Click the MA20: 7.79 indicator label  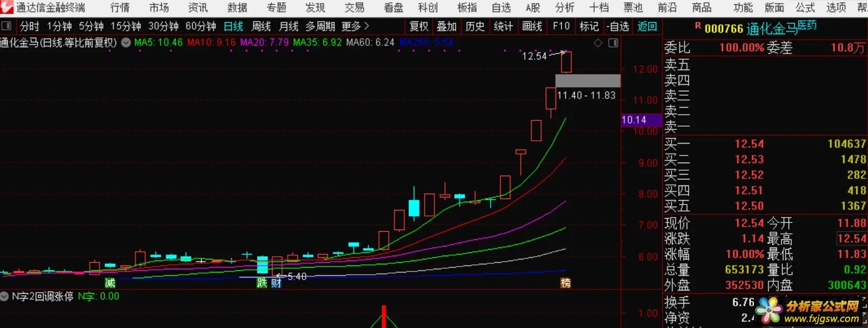tap(265, 42)
